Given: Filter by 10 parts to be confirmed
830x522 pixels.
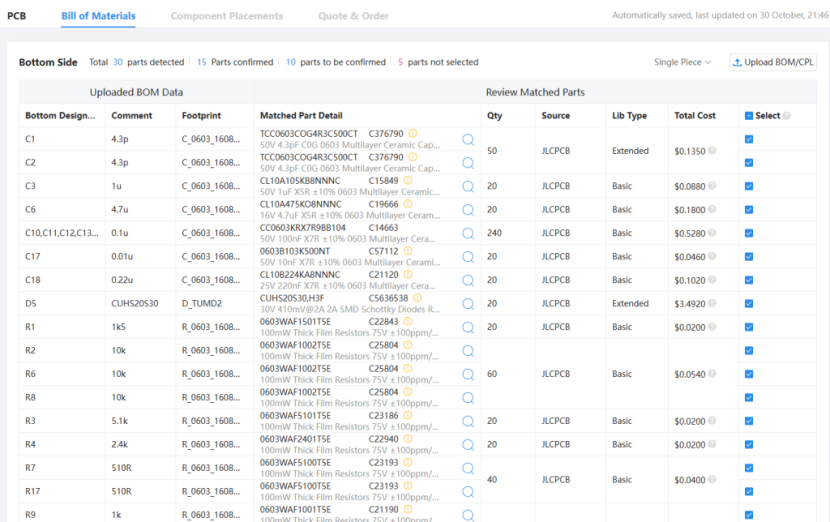Looking at the screenshot, I should 335,62.
